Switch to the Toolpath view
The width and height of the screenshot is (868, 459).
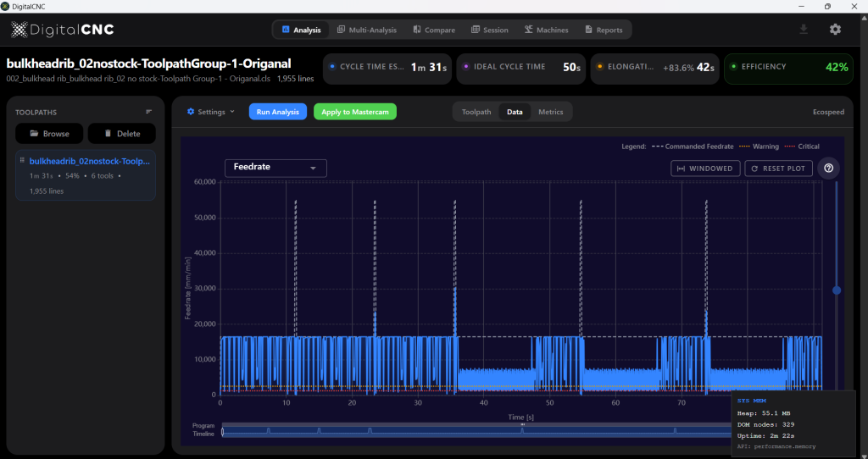tap(476, 112)
